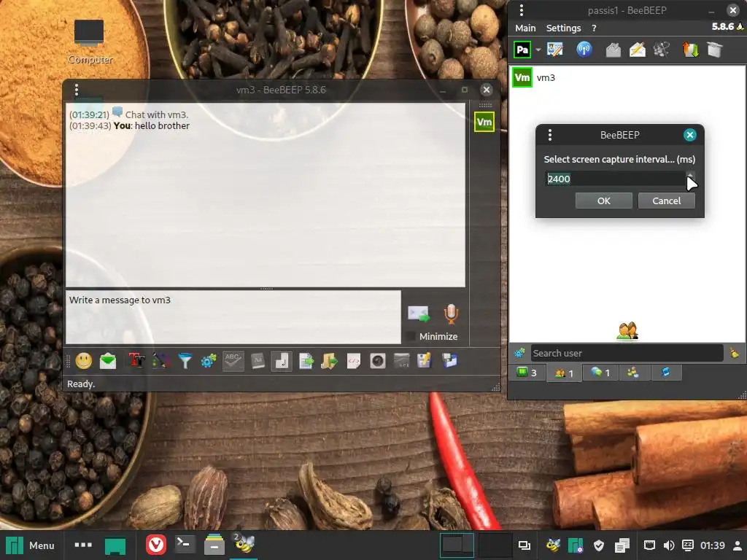
Task: Toggle the enter-key send mode button
Action: pyautogui.click(x=282, y=361)
